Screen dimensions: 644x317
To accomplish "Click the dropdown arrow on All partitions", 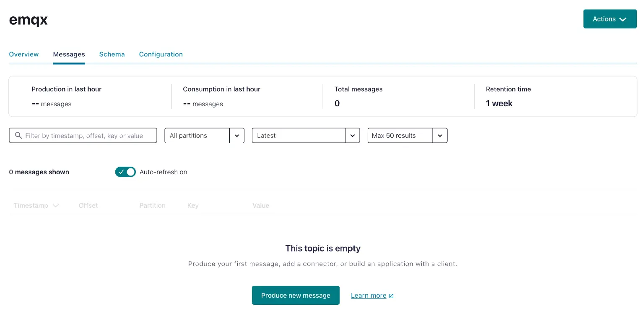I will tap(237, 135).
